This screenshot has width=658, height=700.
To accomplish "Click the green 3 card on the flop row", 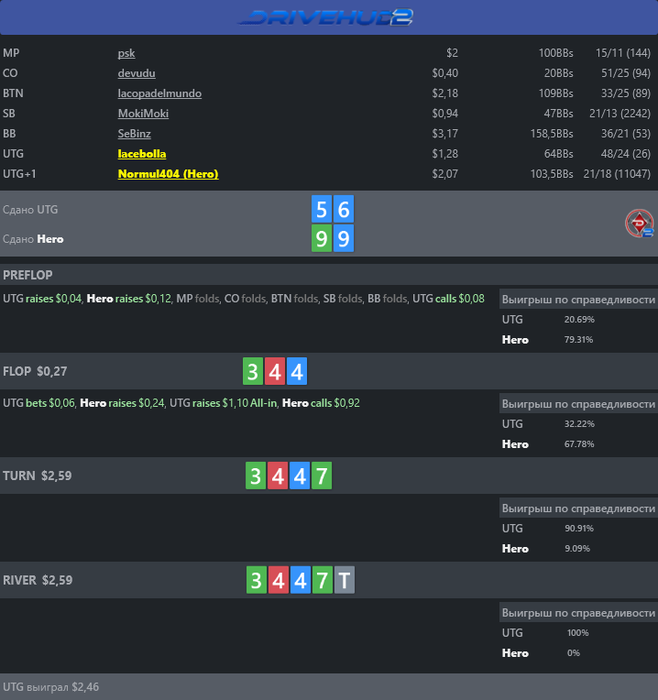I will [253, 373].
